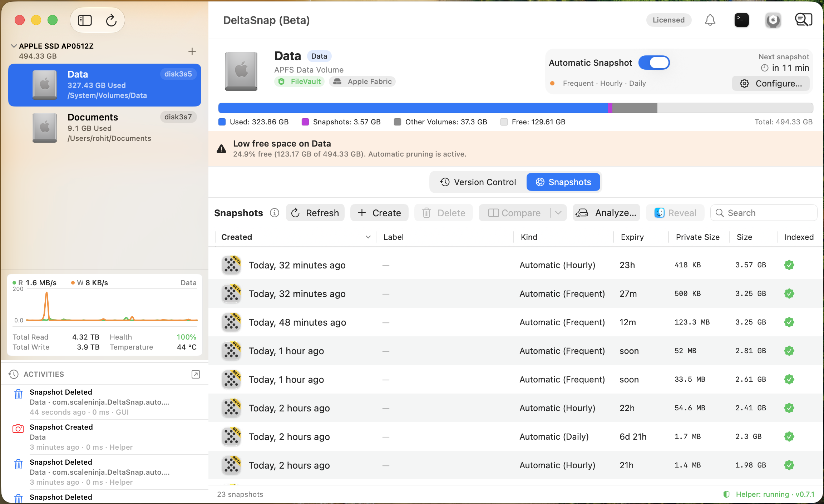
Task: Click the Delete snapshot button
Action: pos(444,213)
